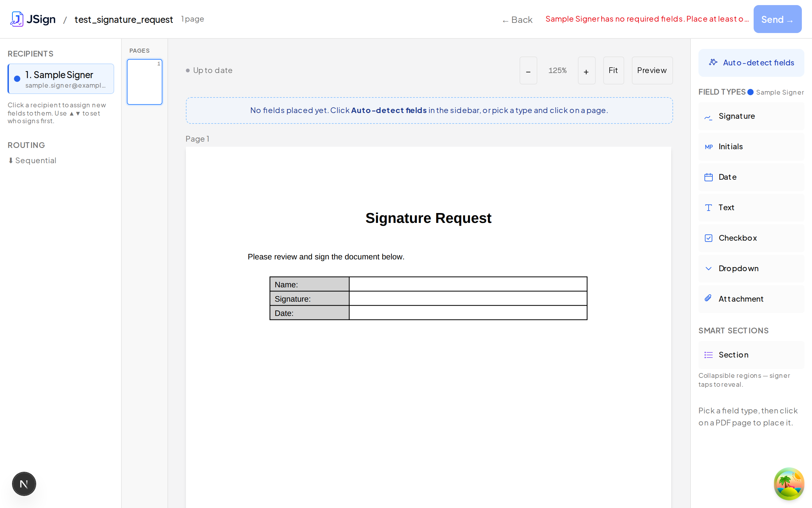Add a smart Section region

coord(751,355)
